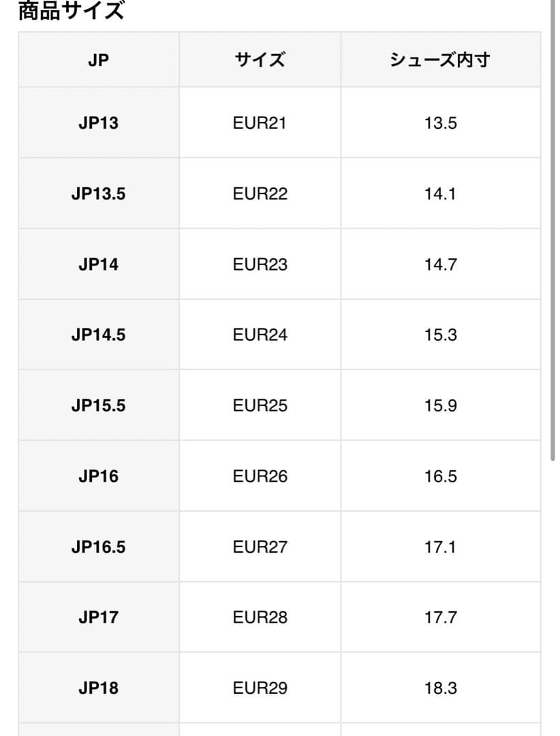Tap the 15.9 inner length value
Viewport: 560px width, 736px height.
tap(440, 405)
